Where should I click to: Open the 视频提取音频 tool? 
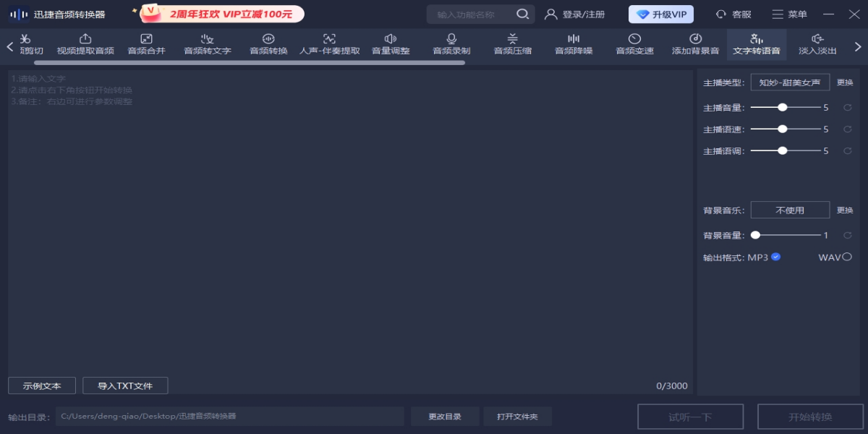pyautogui.click(x=85, y=44)
